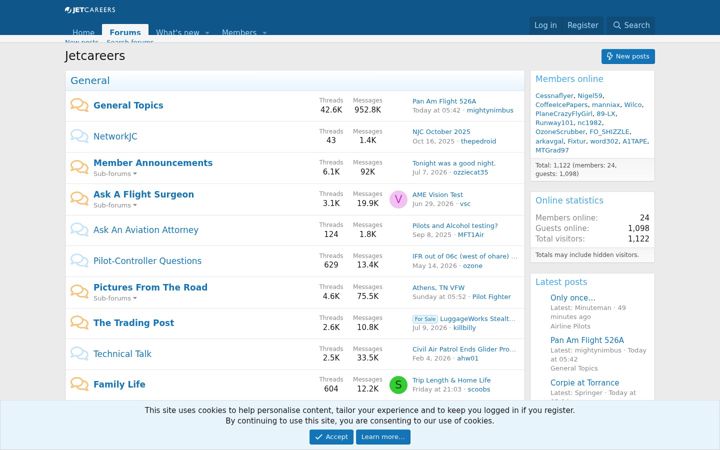The image size is (720, 450).
Task: Click the purple V avatar for vsc
Action: pyautogui.click(x=398, y=199)
